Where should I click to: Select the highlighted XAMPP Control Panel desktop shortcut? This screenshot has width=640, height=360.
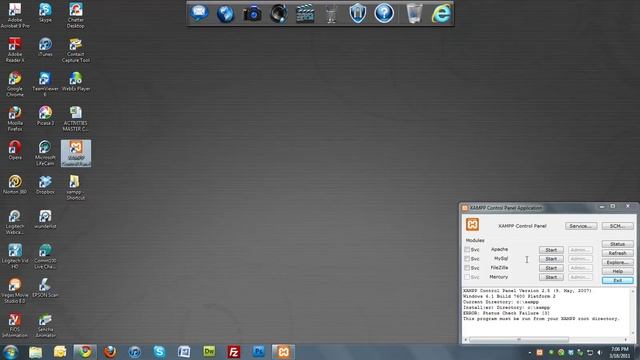click(76, 153)
